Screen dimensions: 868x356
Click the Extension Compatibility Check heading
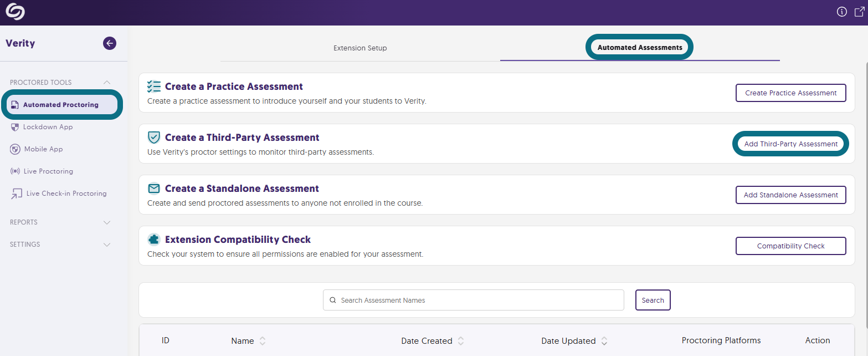238,240
